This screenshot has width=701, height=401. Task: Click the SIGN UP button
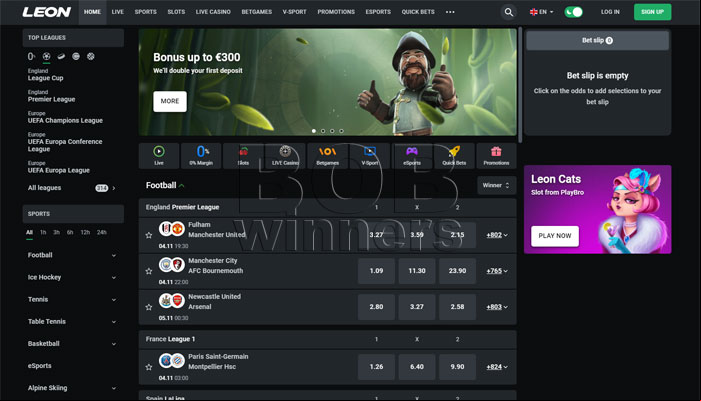click(652, 12)
